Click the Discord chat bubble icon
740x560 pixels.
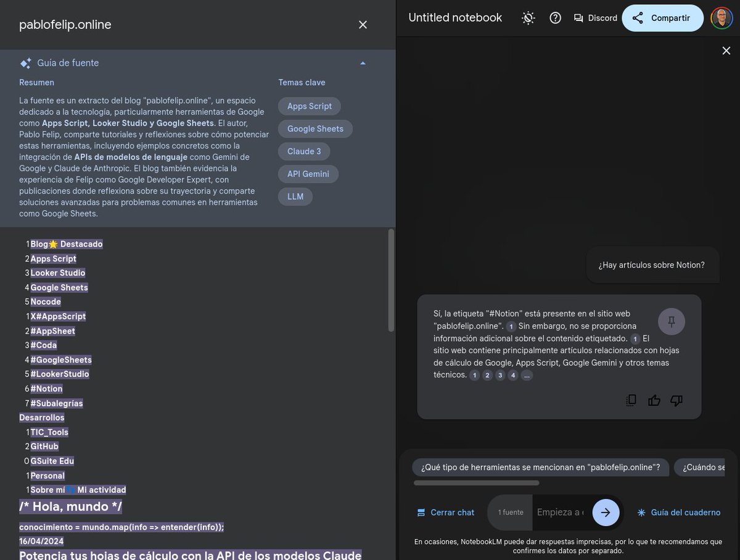coord(578,18)
